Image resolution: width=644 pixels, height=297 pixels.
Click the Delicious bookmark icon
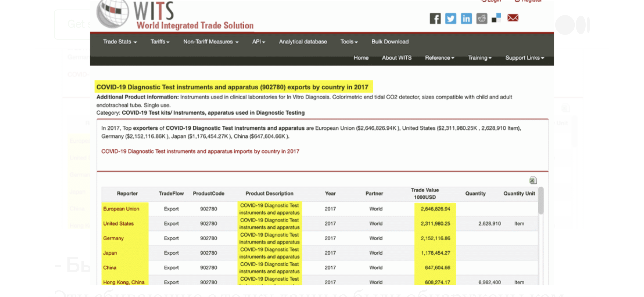496,18
